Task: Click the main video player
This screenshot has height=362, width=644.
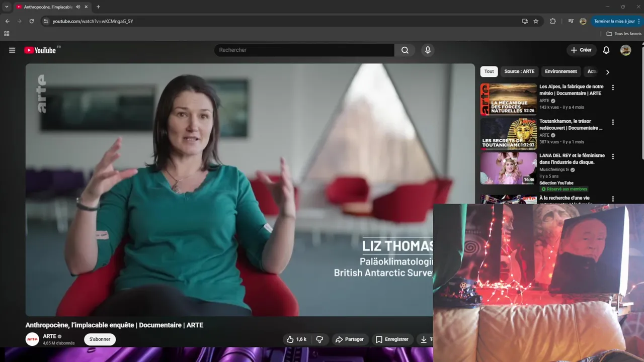Action: [250, 190]
